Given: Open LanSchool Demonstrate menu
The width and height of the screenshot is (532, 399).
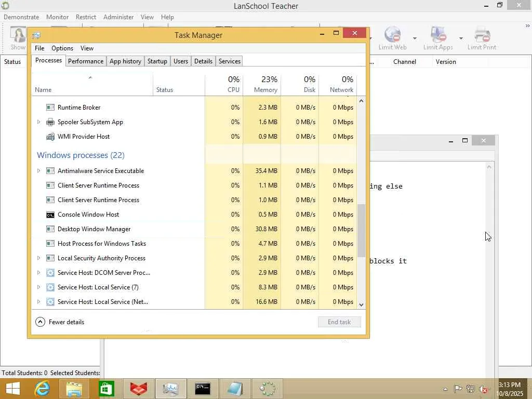Looking at the screenshot, I should tap(21, 17).
